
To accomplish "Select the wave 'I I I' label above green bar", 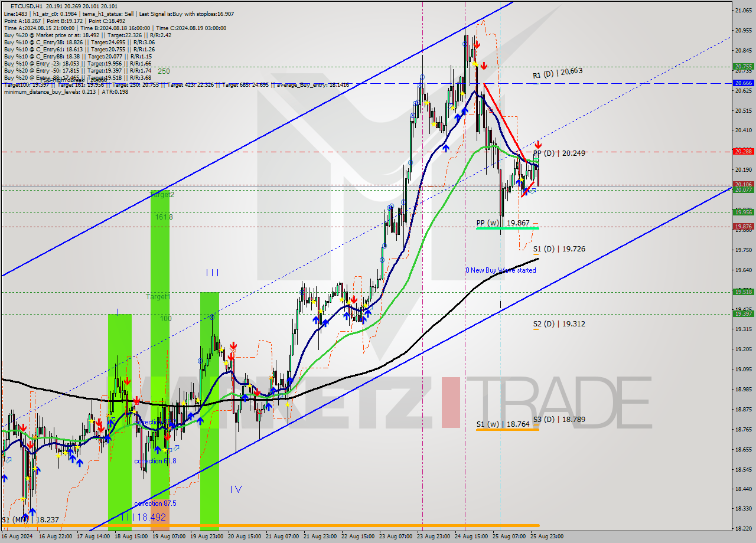I will [x=212, y=273].
